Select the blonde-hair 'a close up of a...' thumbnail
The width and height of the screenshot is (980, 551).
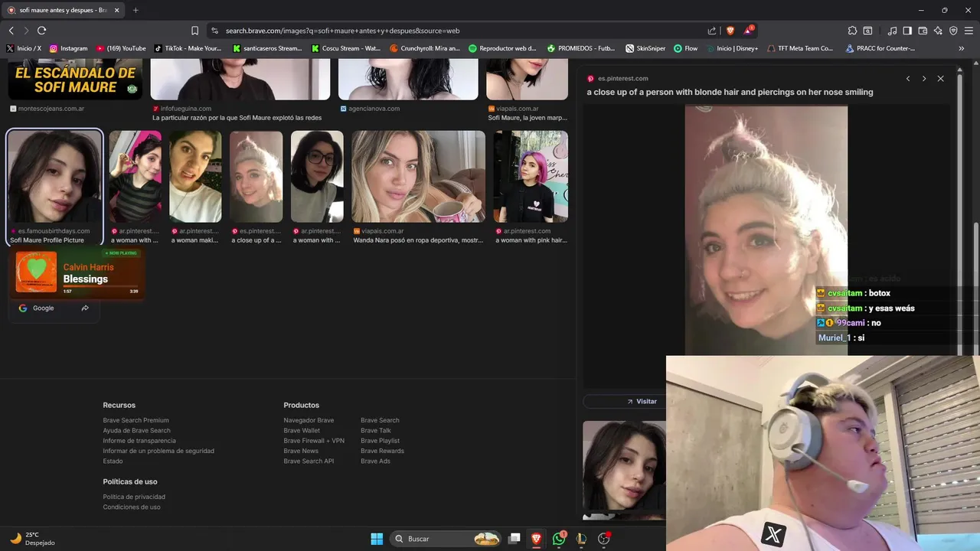256,176
